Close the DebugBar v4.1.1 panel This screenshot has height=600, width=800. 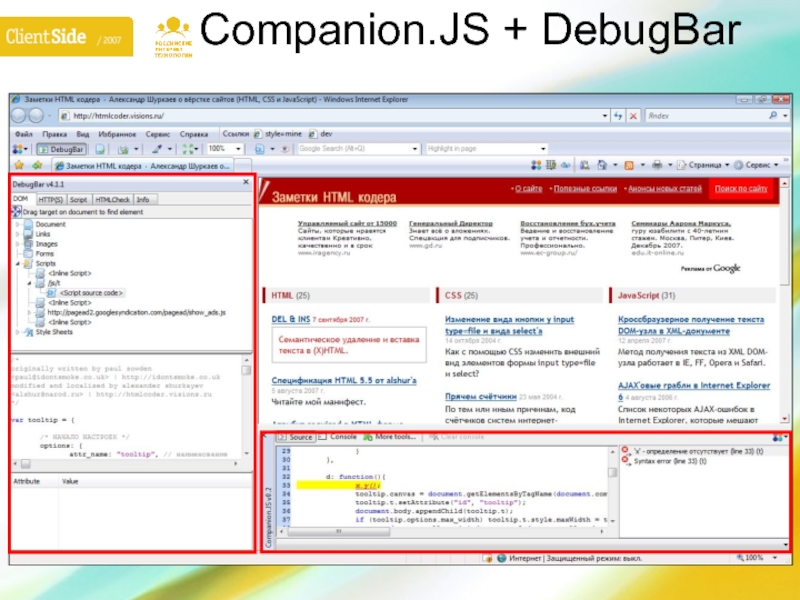(246, 182)
